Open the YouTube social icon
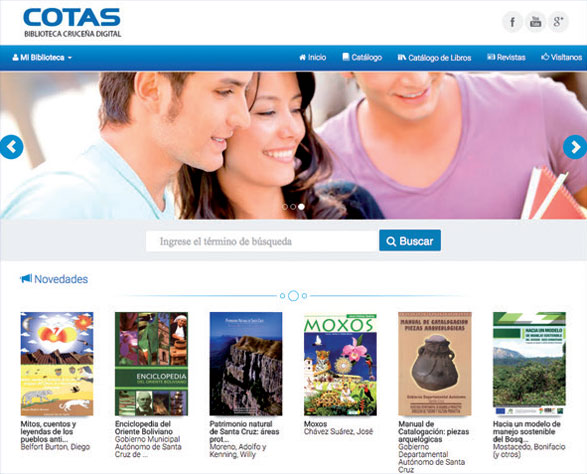Screen dimensions: 587x474 pyautogui.click(x=535, y=22)
